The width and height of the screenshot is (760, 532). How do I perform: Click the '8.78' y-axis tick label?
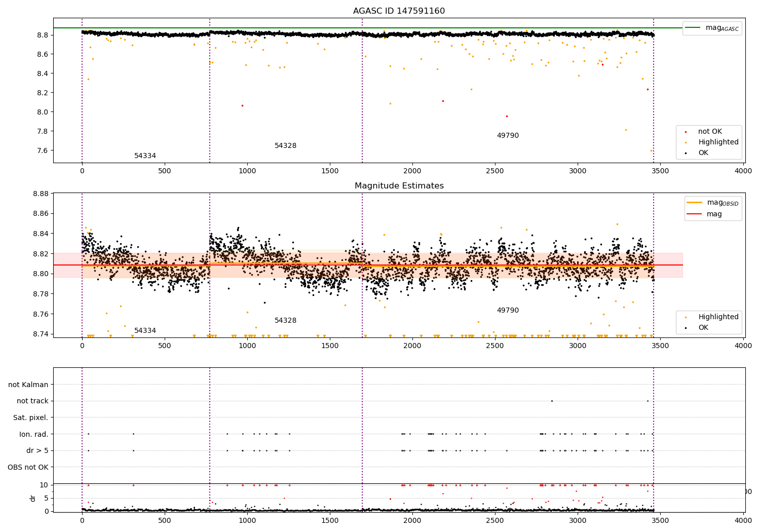[x=41, y=294]
